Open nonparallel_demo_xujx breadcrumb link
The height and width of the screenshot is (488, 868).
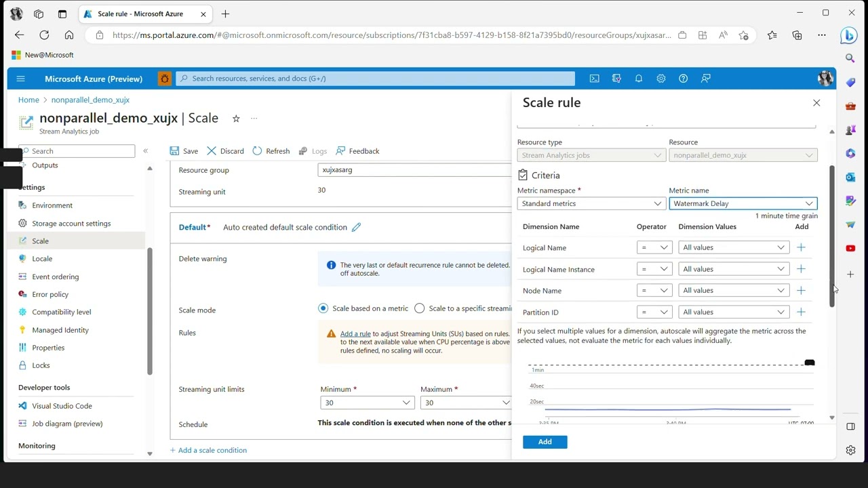pos(90,100)
